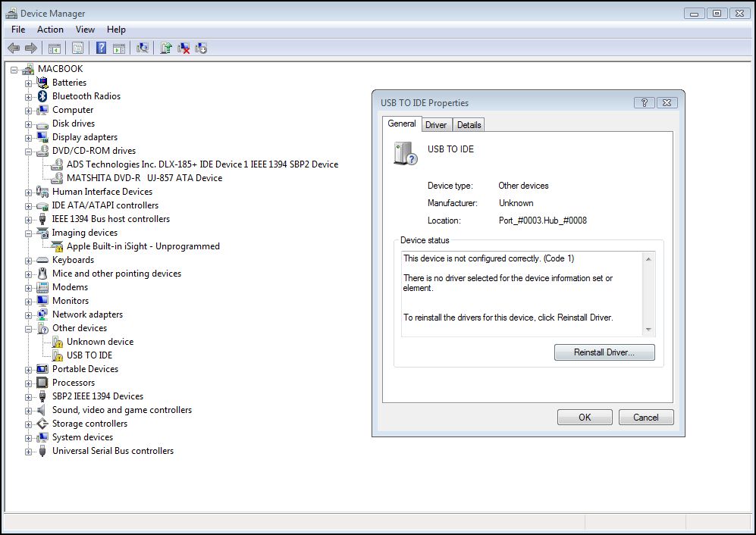
Task: Select the Update driver software toolbar icon
Action: (166, 48)
